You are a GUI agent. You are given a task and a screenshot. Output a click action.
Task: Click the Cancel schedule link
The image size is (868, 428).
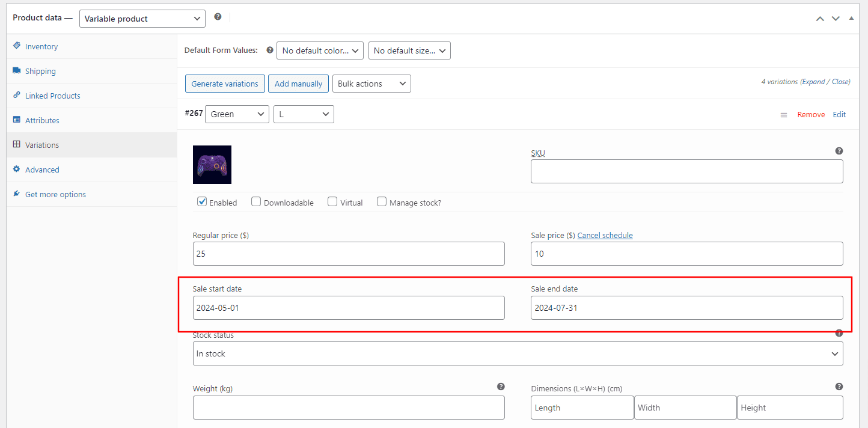(605, 236)
